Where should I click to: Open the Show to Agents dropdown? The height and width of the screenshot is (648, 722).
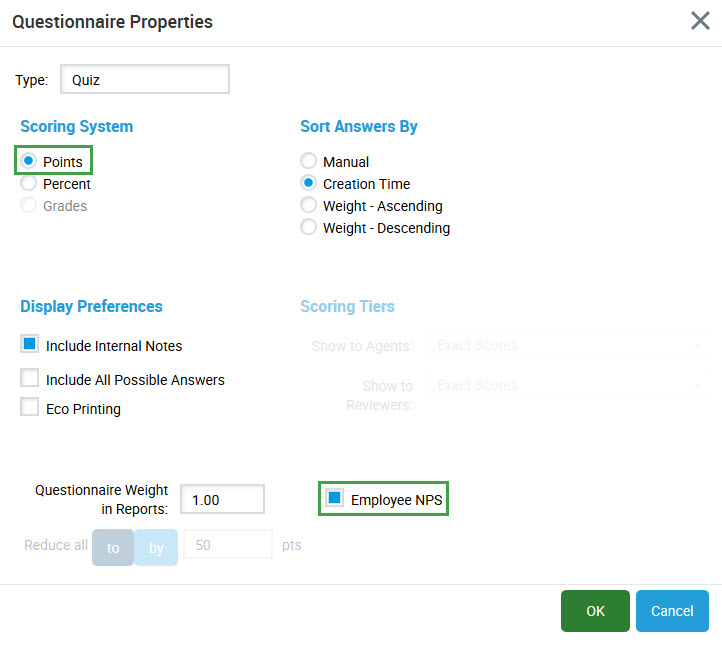click(x=565, y=346)
